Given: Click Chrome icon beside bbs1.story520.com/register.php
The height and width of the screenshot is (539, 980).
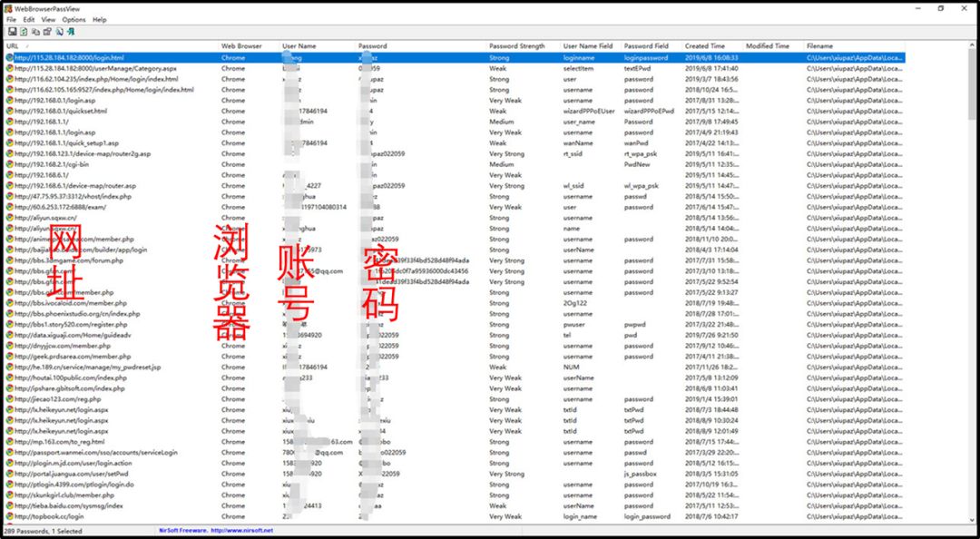Looking at the screenshot, I should (x=9, y=325).
